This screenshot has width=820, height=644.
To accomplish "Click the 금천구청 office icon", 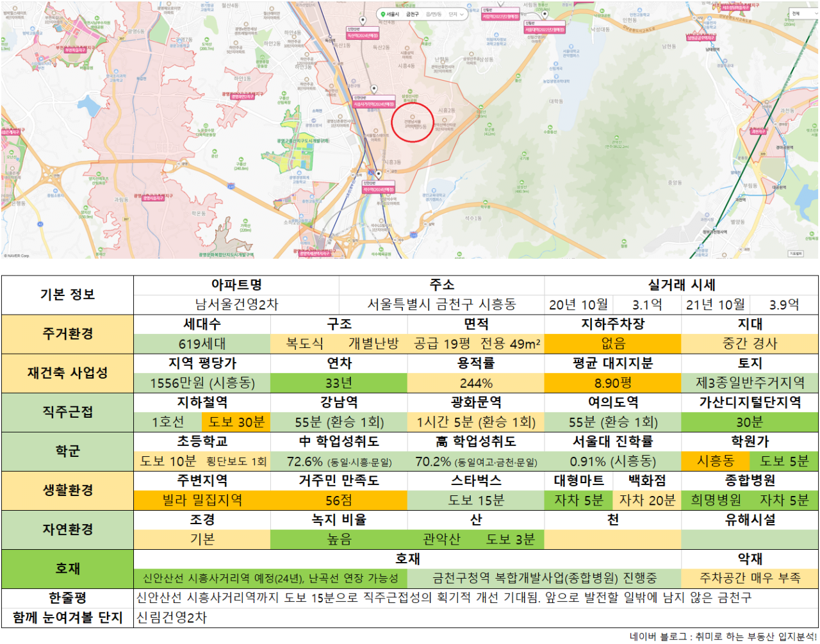I will pyautogui.click(x=354, y=81).
